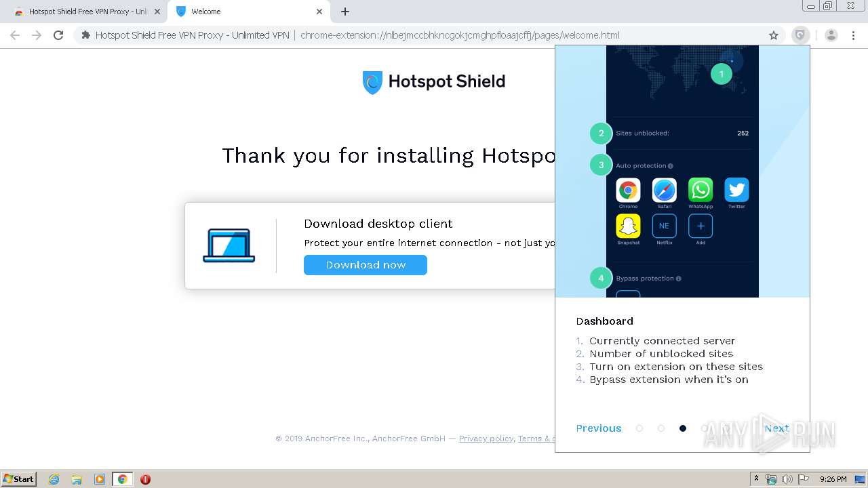Open the Windows Start menu
868x488 pixels.
tap(19, 479)
